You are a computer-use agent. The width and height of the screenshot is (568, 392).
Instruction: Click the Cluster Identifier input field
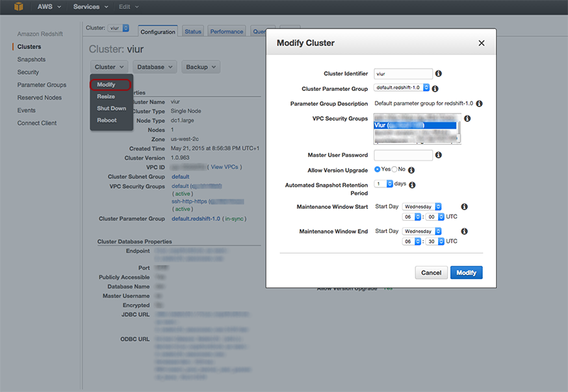click(x=403, y=74)
